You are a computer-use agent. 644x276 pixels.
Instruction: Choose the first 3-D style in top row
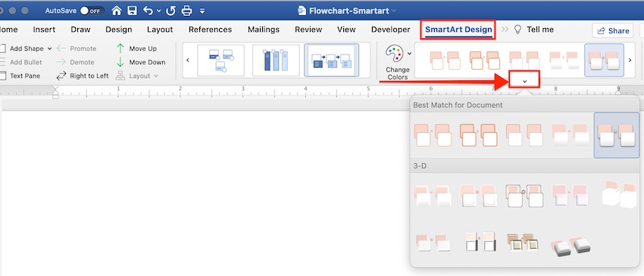click(x=433, y=195)
